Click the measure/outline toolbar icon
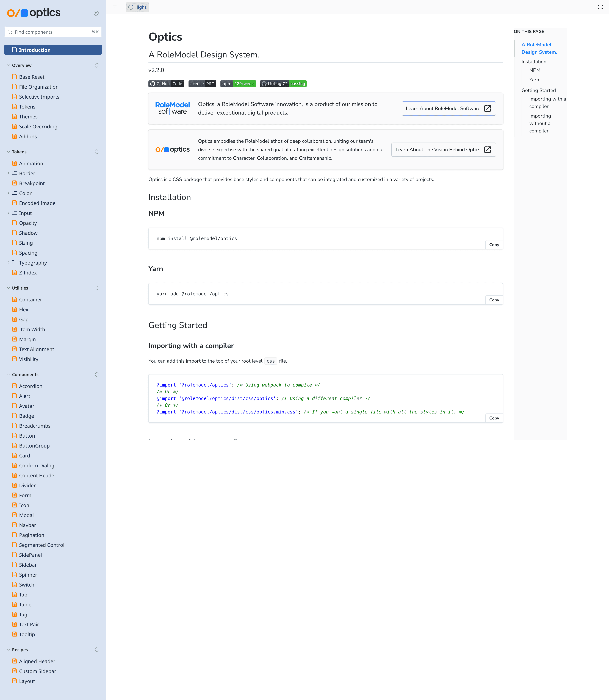 pos(115,7)
